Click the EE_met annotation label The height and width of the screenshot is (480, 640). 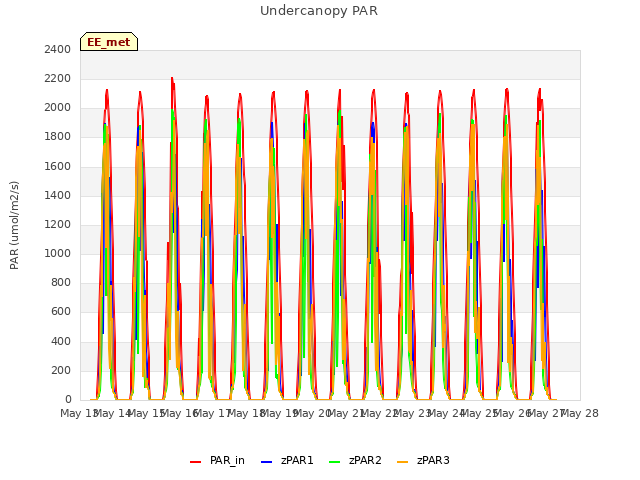109,42
